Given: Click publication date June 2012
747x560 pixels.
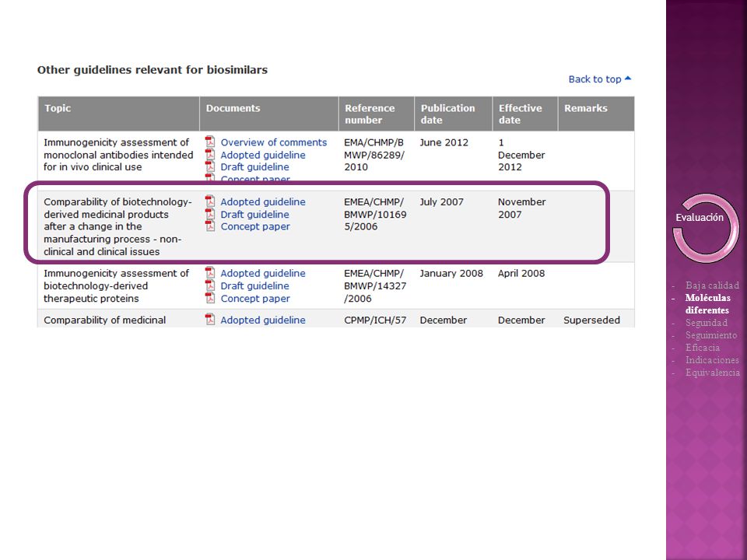Looking at the screenshot, I should coord(444,142).
